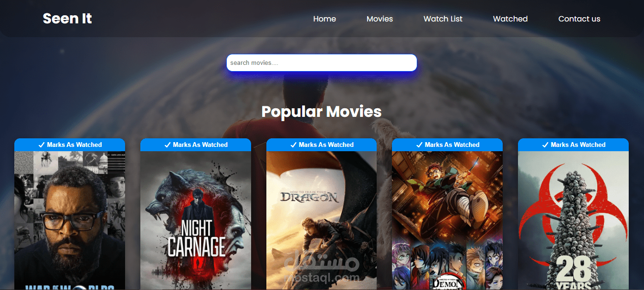Go to the Movies page
644x290 pixels.
click(x=380, y=19)
